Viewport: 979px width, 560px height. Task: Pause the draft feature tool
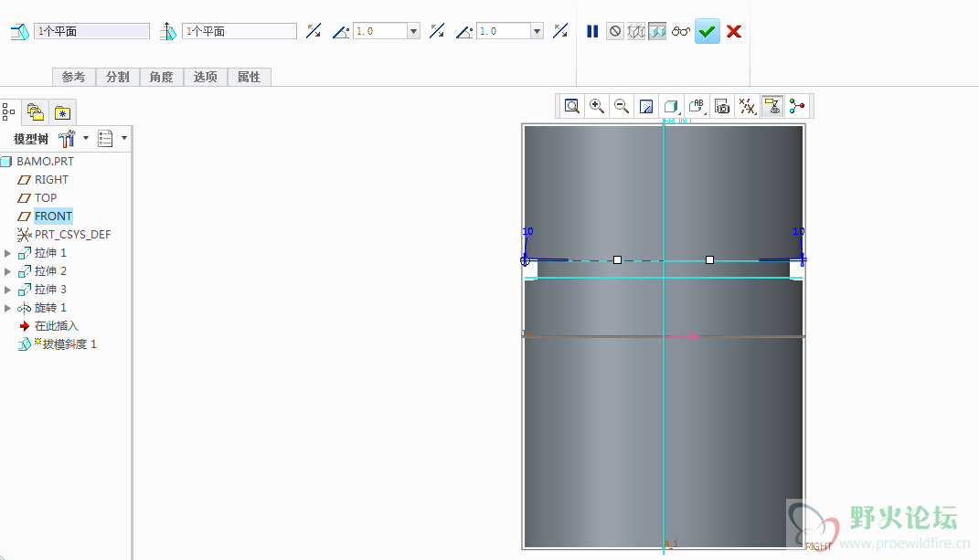[592, 31]
